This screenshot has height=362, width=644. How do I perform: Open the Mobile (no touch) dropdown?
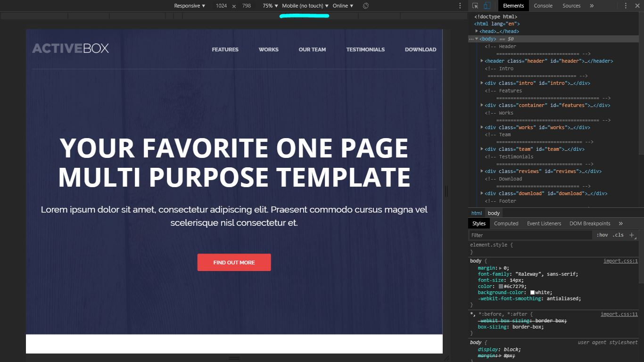point(305,6)
